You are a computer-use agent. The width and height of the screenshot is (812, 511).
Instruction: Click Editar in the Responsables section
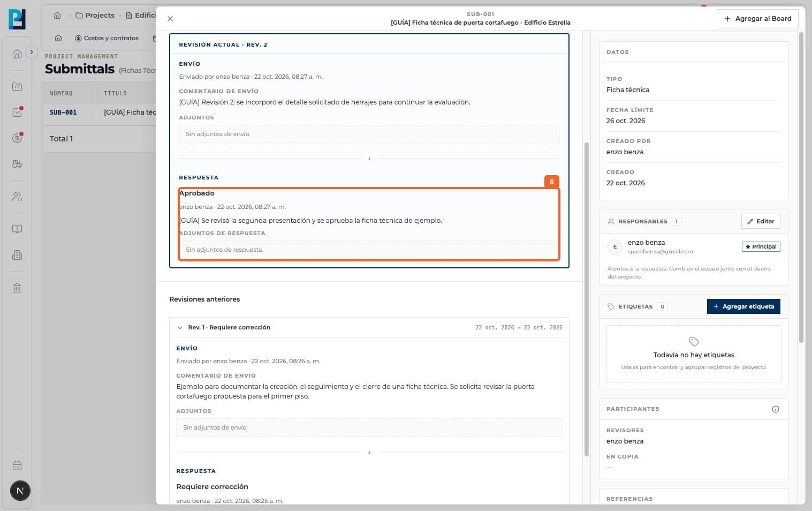click(761, 221)
